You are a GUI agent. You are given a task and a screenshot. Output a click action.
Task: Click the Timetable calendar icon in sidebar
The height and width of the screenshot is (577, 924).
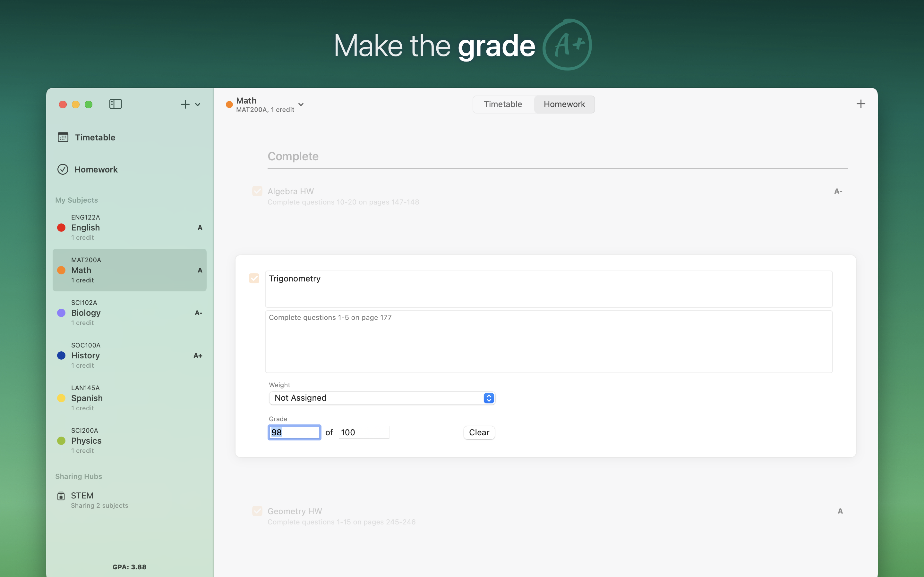[x=63, y=137]
